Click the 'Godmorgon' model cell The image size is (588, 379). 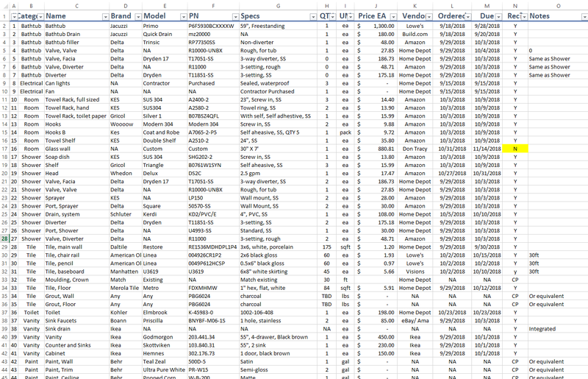coord(165,337)
